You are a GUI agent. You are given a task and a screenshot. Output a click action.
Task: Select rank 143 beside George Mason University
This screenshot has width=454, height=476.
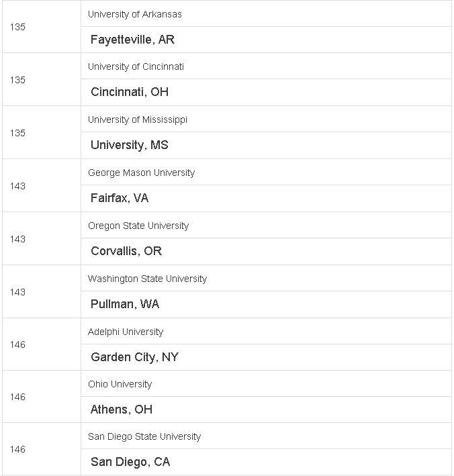point(17,186)
